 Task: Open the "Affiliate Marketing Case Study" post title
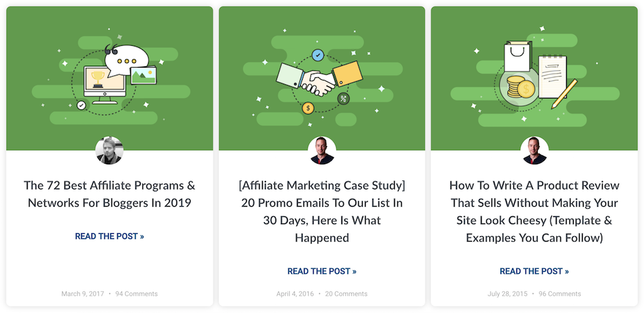coord(322,211)
